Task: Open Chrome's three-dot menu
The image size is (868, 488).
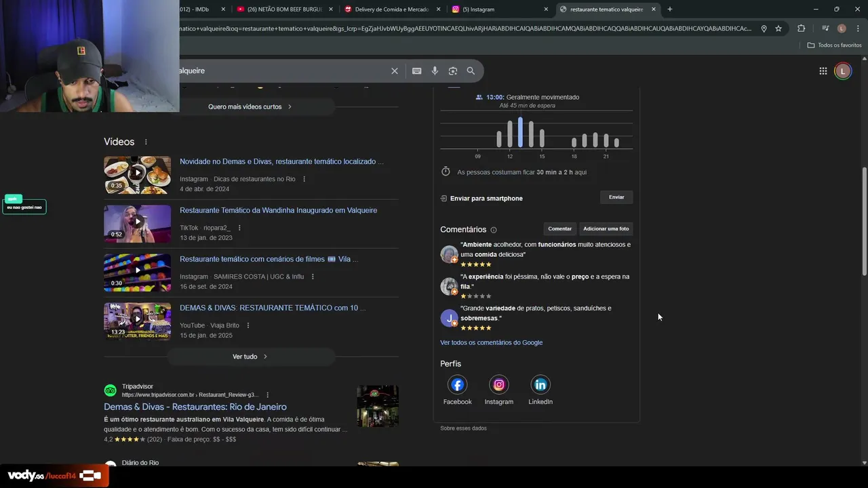Action: click(x=857, y=28)
